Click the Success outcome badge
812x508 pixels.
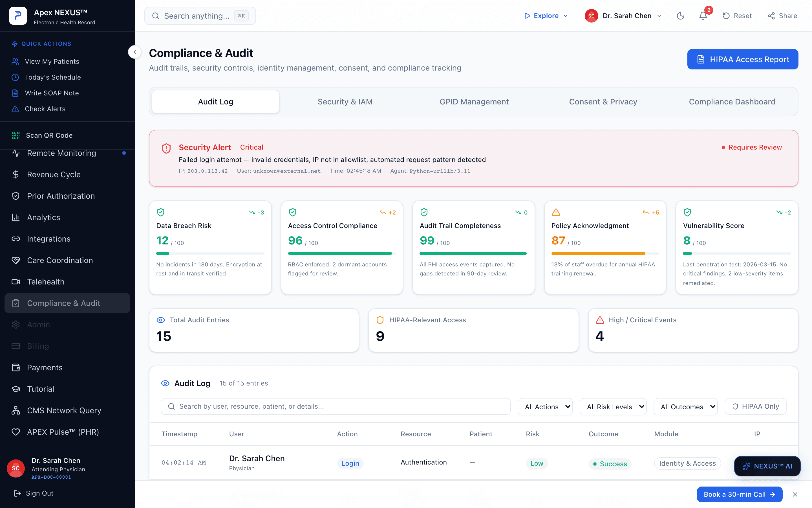pyautogui.click(x=610, y=464)
